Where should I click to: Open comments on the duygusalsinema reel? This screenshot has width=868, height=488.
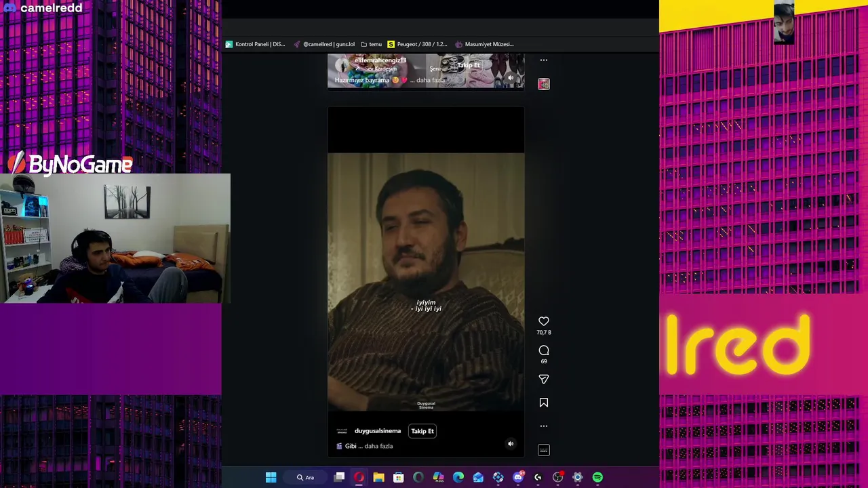(543, 350)
